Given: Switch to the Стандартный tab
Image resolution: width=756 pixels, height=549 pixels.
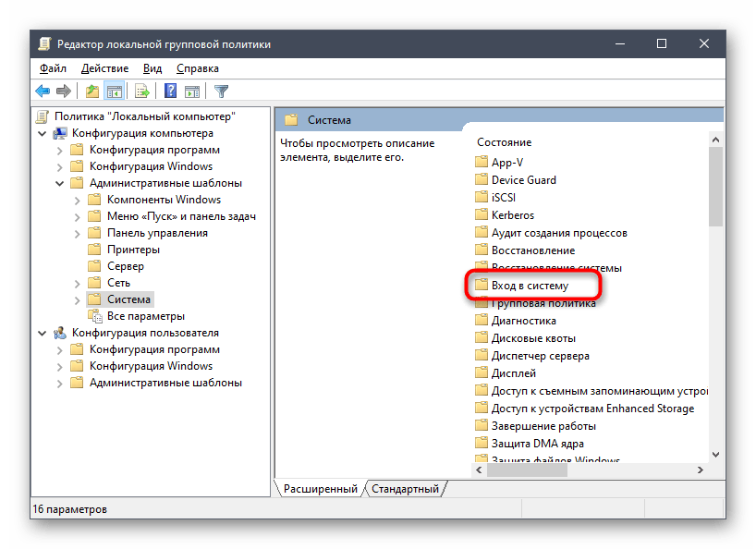Looking at the screenshot, I should (x=406, y=488).
